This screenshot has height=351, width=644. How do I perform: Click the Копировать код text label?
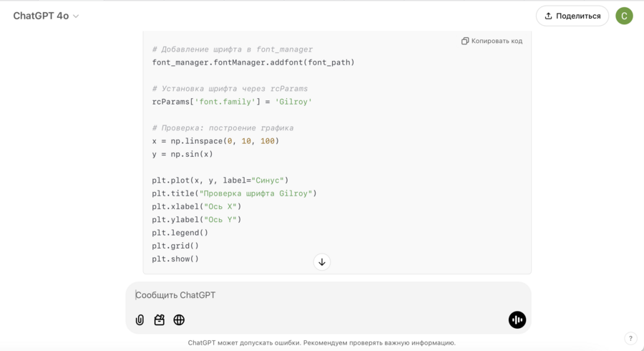click(x=497, y=41)
